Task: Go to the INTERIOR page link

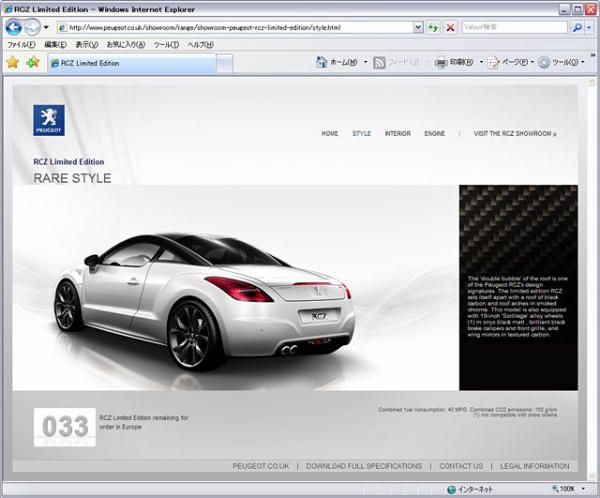Action: click(x=398, y=133)
